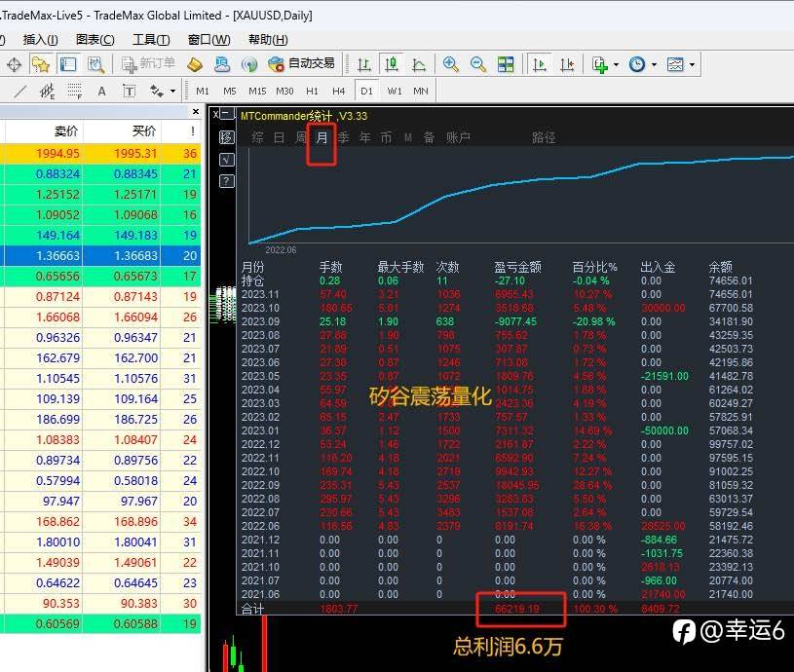
Task: Expand the periods clock dropdown arrow
Action: 654,65
